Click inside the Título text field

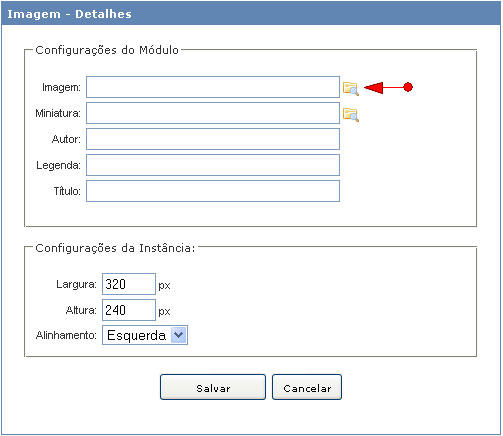213,191
